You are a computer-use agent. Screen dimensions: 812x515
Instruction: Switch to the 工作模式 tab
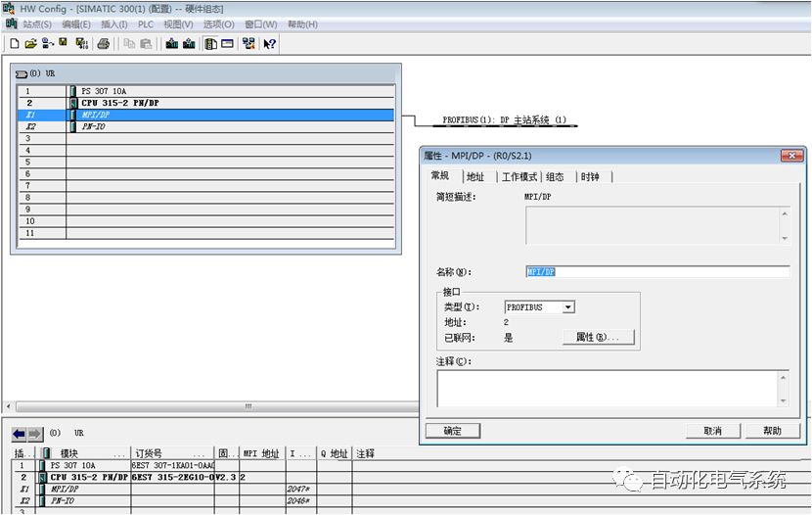(x=519, y=176)
